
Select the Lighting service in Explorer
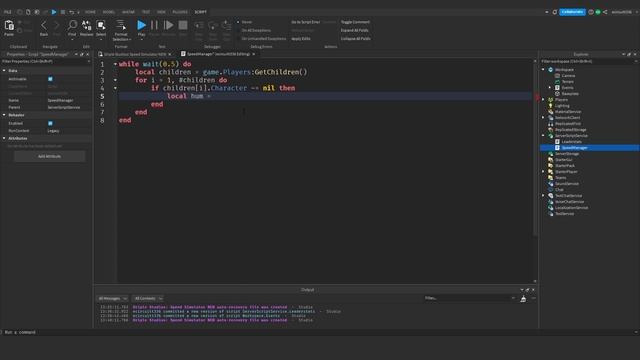[562, 106]
